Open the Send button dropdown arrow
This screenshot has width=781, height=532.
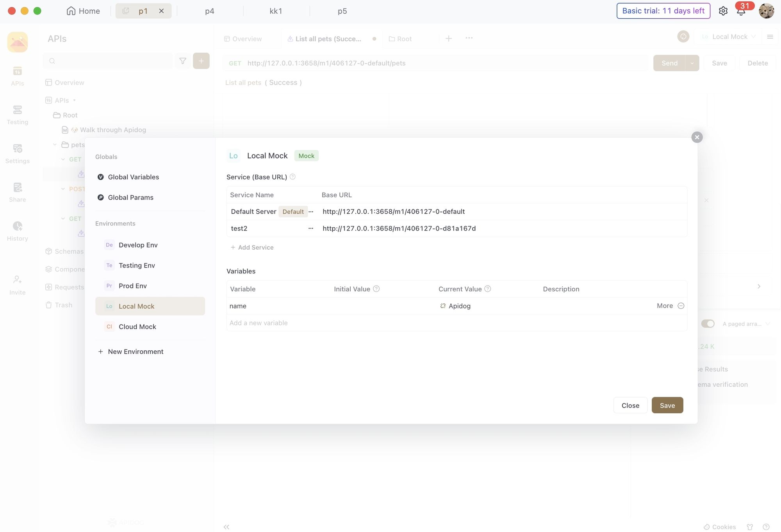click(692, 63)
